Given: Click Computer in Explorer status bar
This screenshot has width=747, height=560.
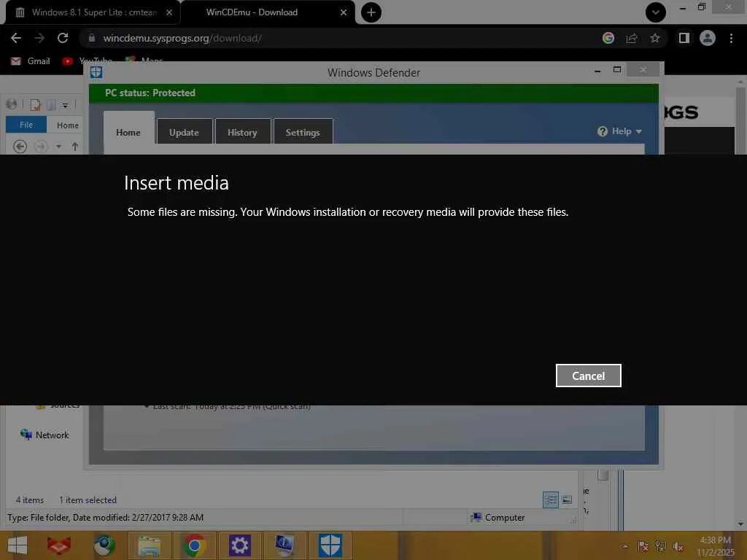Looking at the screenshot, I should pos(498,518).
